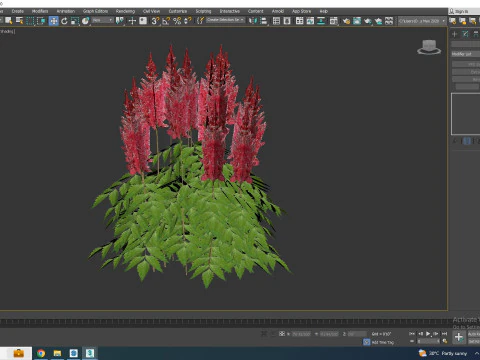This screenshot has width=480, height=360.
Task: Open the Schematic View icon
Action: [321, 21]
